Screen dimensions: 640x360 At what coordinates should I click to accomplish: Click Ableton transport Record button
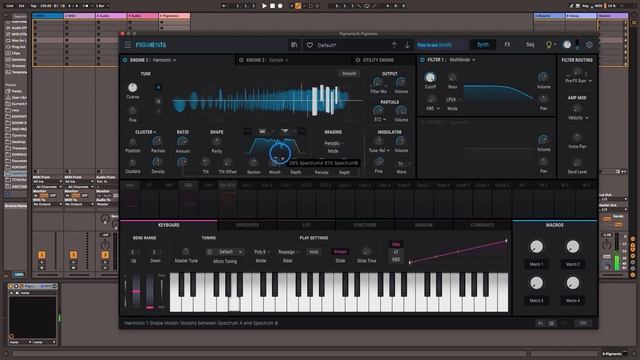click(280, 6)
